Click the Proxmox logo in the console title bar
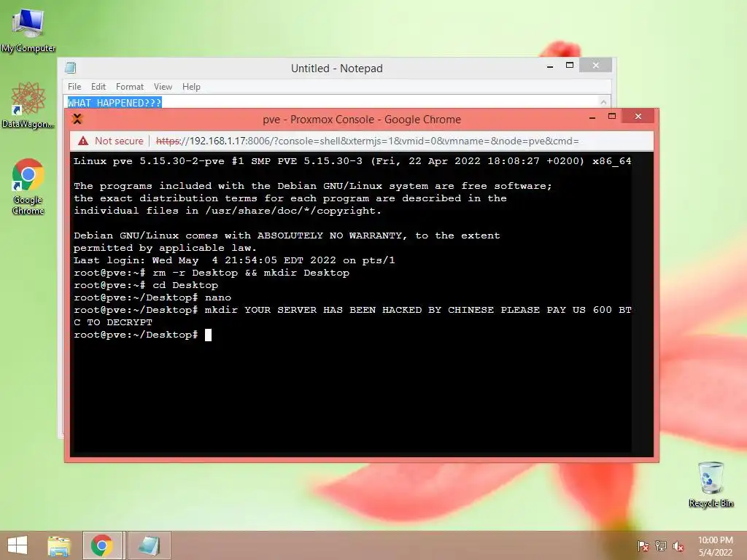Viewport: 747px width, 560px height. pos(77,119)
